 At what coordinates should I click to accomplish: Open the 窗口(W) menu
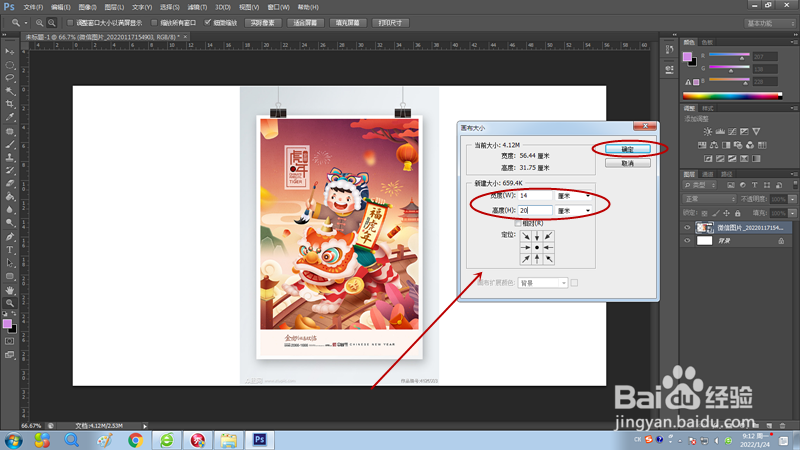tap(279, 7)
